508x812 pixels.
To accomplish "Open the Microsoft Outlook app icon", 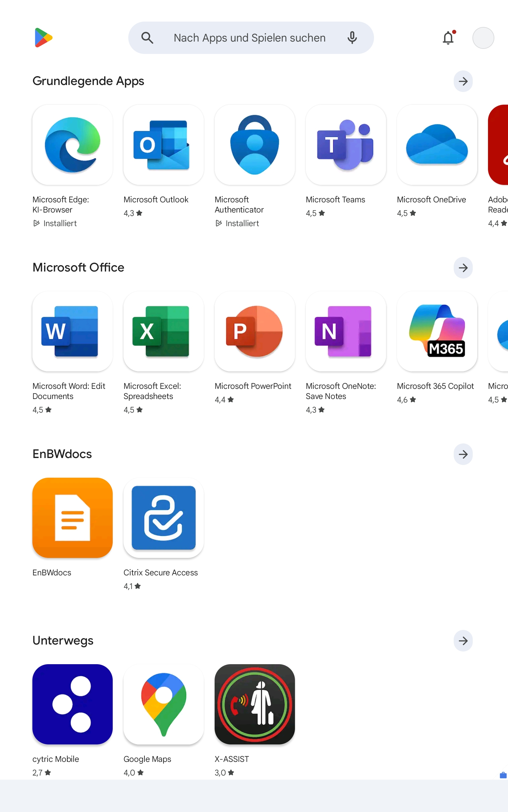I will 164,145.
